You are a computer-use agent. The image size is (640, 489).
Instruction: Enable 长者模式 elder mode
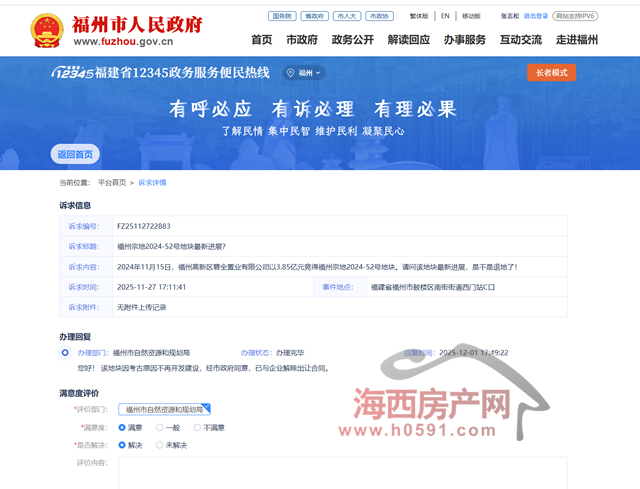point(551,73)
